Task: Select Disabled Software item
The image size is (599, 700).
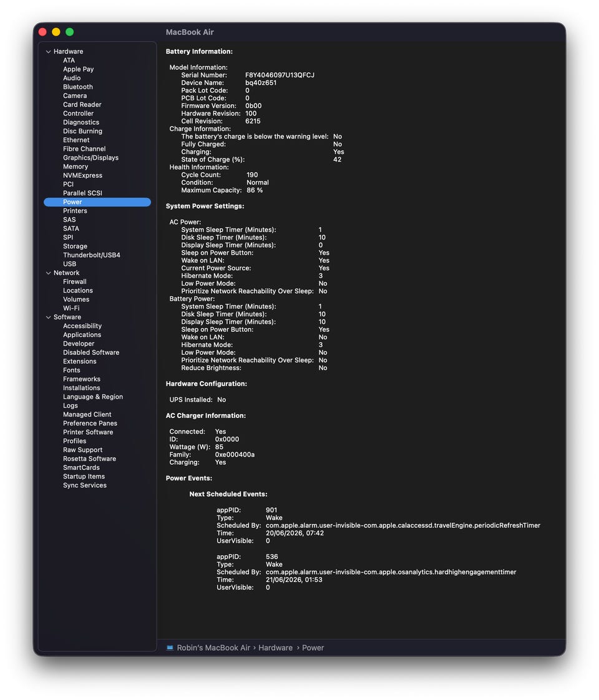Action: tap(91, 352)
